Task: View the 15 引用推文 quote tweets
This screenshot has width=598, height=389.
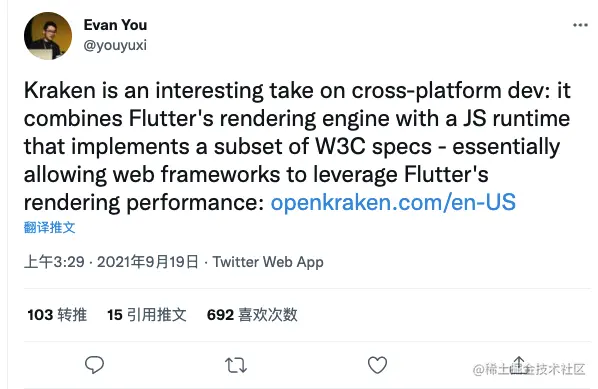Action: click(x=147, y=315)
